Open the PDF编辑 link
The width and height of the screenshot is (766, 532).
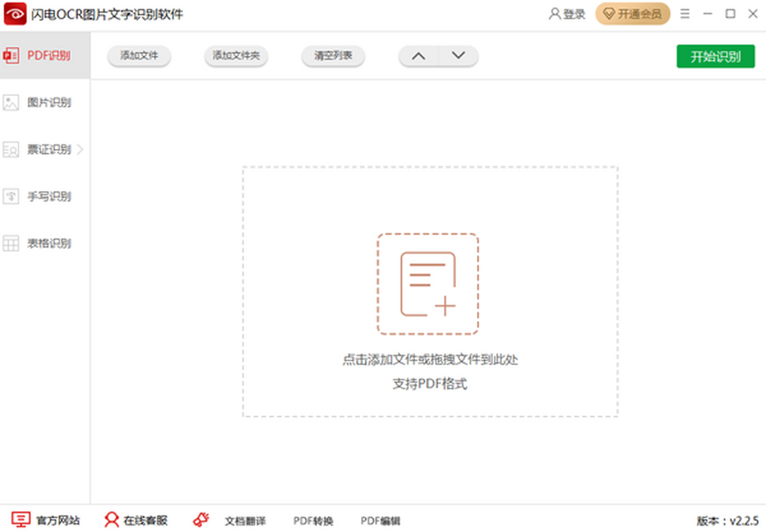pos(380,521)
